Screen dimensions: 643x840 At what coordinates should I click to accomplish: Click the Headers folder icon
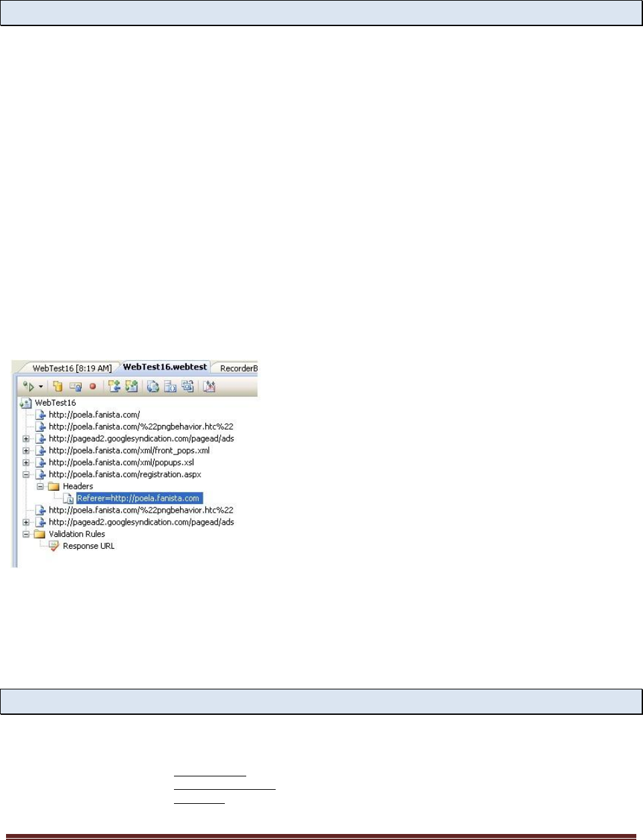(54, 487)
